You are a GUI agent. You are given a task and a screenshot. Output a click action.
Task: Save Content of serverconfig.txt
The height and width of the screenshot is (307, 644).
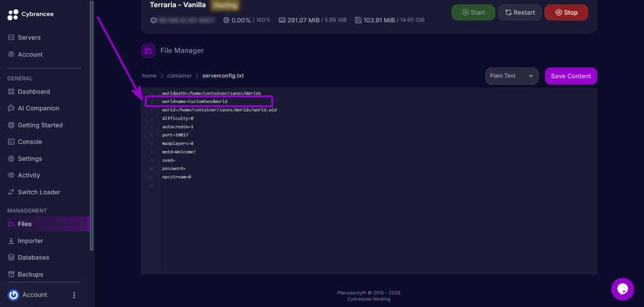click(571, 76)
